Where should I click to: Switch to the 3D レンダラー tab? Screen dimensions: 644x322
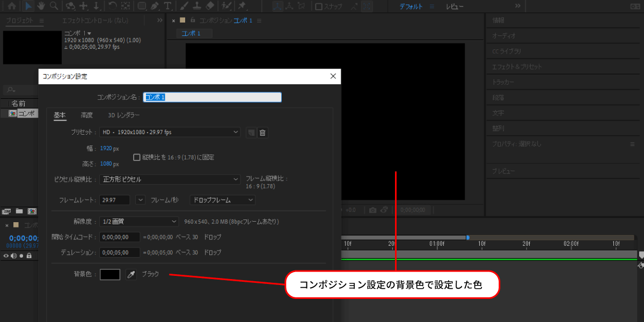(x=124, y=115)
